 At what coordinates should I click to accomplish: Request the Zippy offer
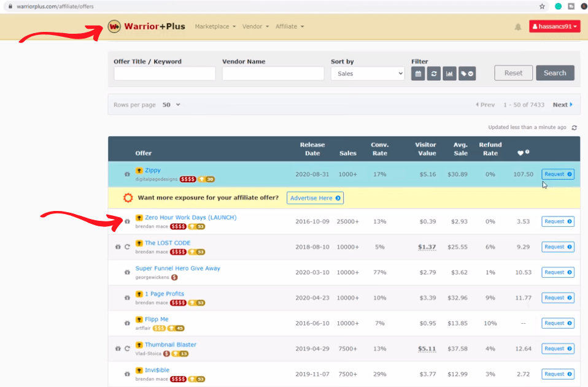click(558, 174)
